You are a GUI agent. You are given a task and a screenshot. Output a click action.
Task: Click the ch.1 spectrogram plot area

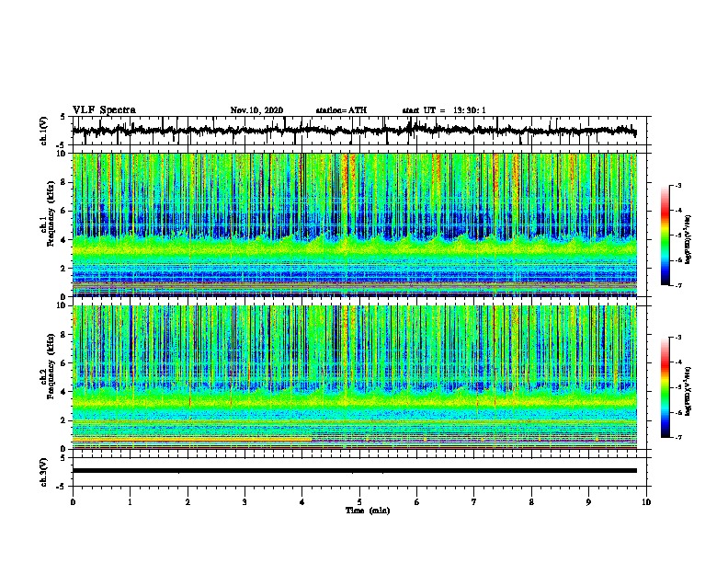click(355, 224)
